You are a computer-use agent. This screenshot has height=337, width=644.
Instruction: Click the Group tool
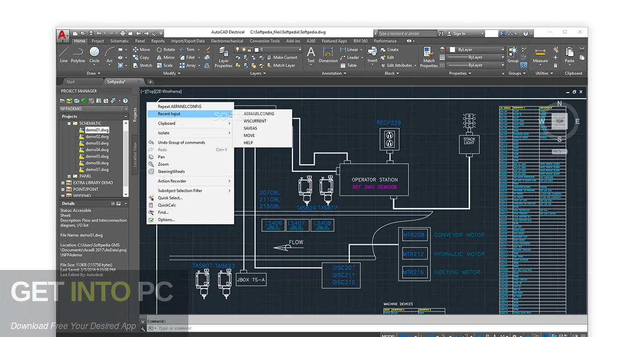[513, 55]
